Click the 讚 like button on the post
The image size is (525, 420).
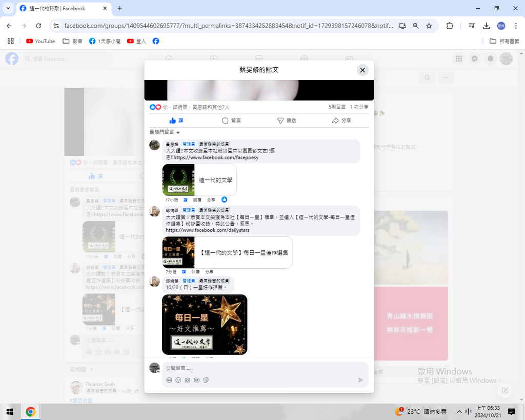[176, 121]
